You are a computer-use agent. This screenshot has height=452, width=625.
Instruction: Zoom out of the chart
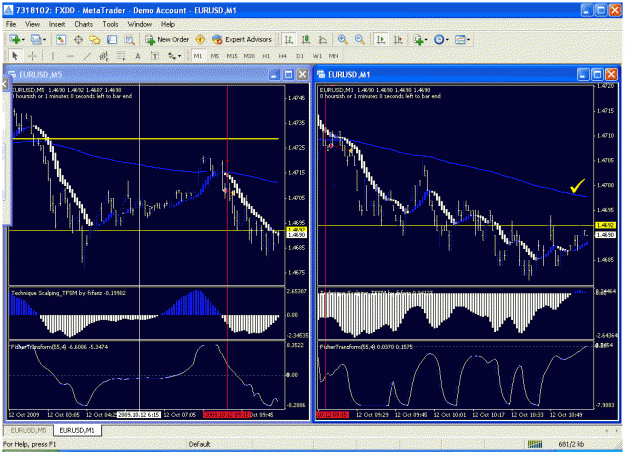click(360, 39)
